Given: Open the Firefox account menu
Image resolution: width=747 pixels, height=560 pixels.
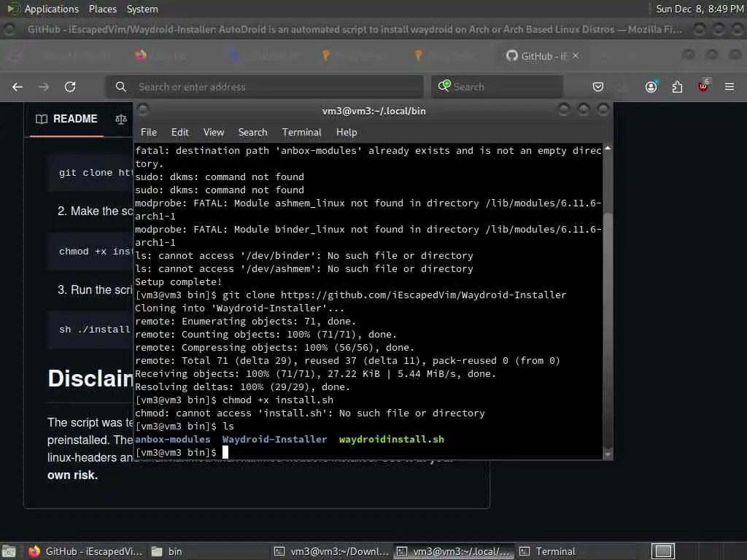Looking at the screenshot, I should point(651,87).
